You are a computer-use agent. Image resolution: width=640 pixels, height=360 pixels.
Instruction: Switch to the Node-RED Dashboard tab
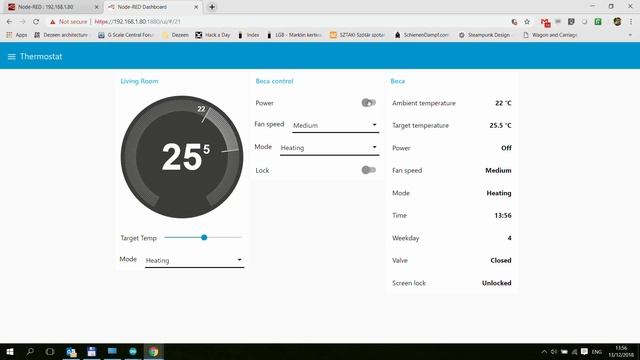pyautogui.click(x=152, y=7)
